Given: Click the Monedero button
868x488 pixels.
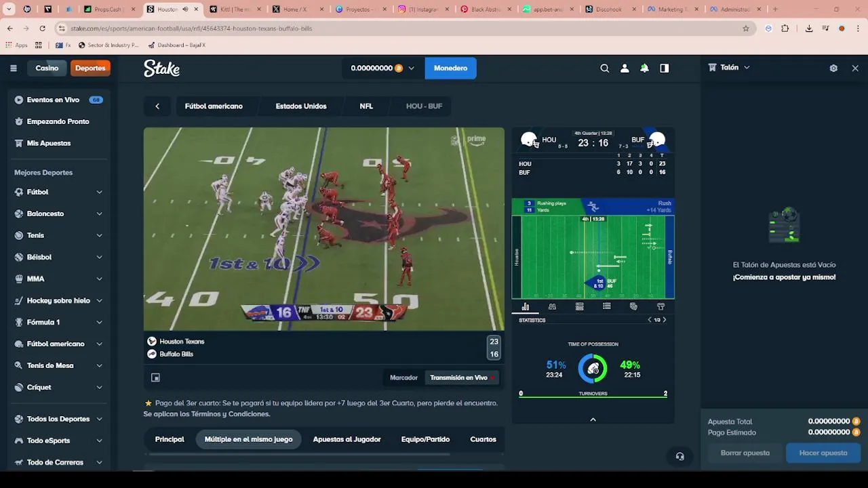Looking at the screenshot, I should coord(450,68).
